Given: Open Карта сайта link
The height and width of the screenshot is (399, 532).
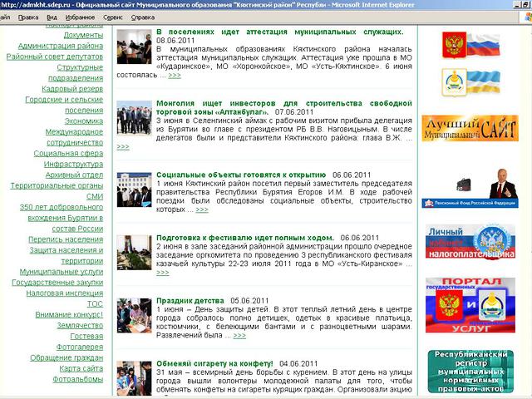Looking at the screenshot, I should [81, 368].
